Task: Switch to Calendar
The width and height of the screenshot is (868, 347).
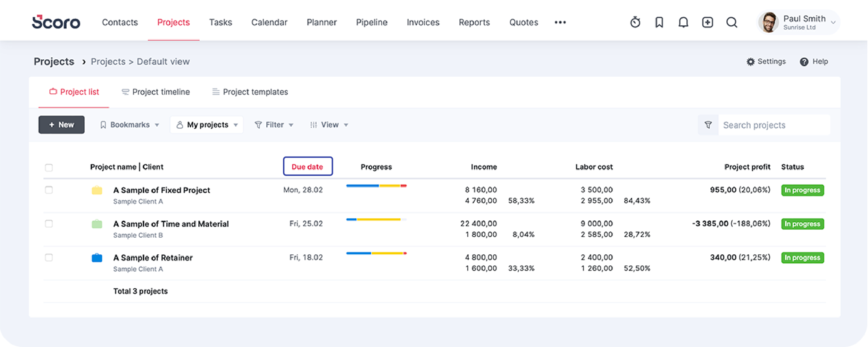Action: coord(269,22)
